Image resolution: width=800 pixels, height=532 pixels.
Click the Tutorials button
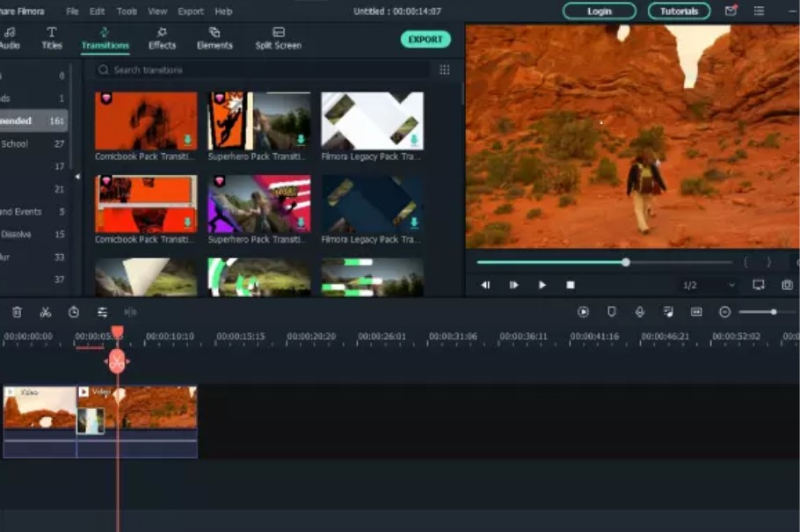(x=679, y=11)
